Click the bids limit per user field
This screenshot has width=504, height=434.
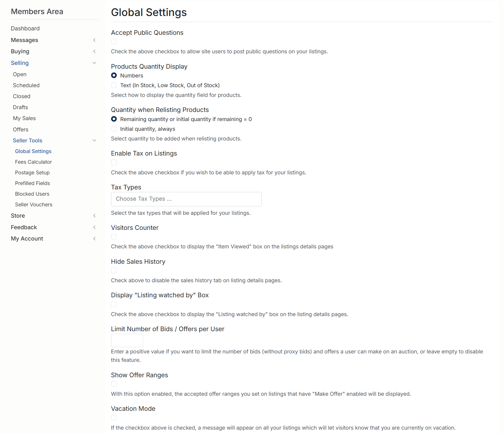(127, 341)
